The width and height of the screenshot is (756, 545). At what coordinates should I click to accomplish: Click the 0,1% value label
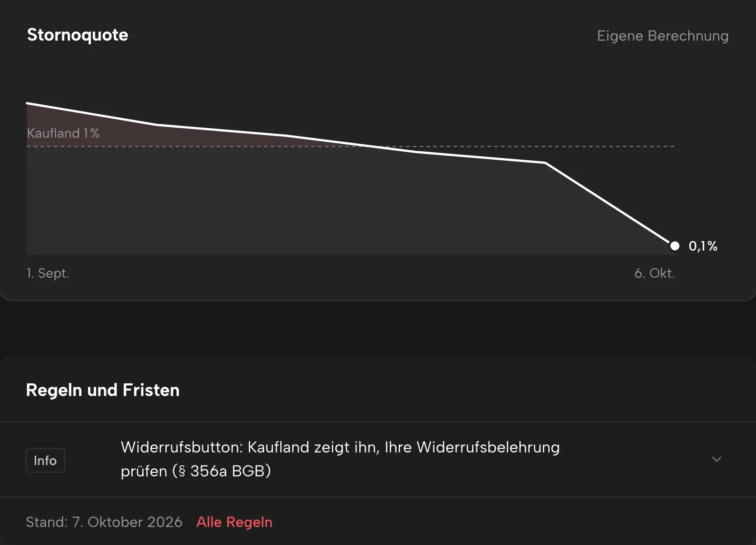point(703,246)
